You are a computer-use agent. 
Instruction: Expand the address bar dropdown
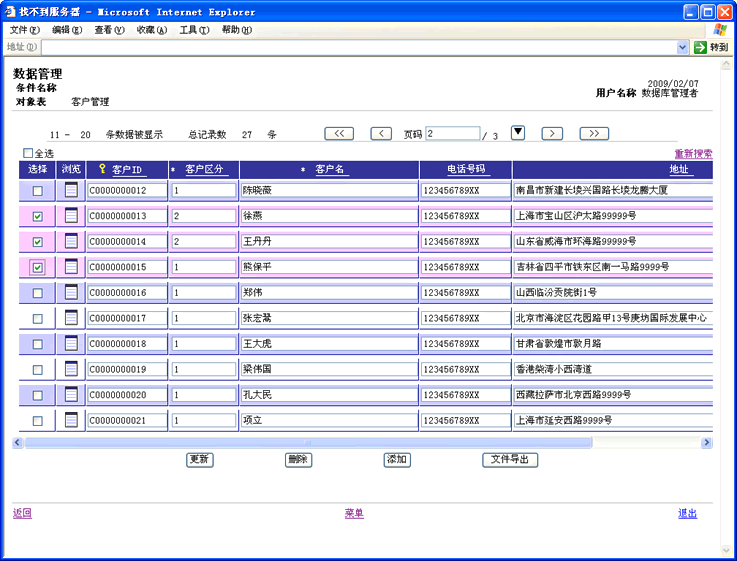[x=683, y=47]
